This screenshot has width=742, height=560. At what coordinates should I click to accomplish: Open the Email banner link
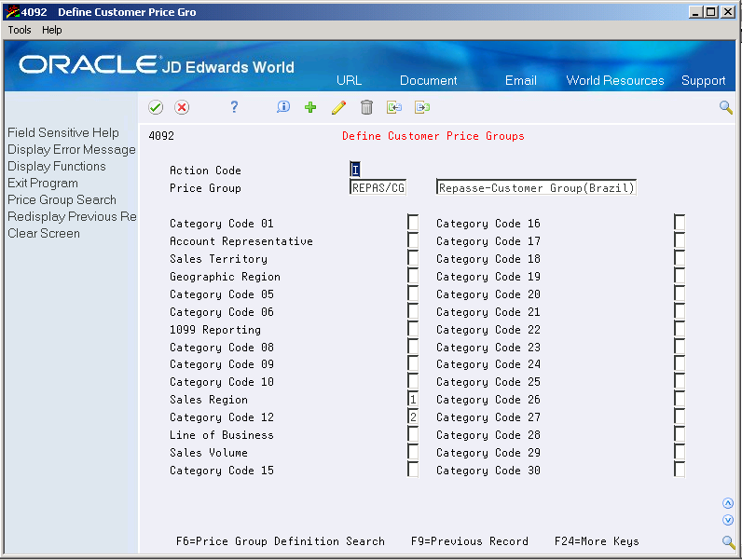pos(521,80)
